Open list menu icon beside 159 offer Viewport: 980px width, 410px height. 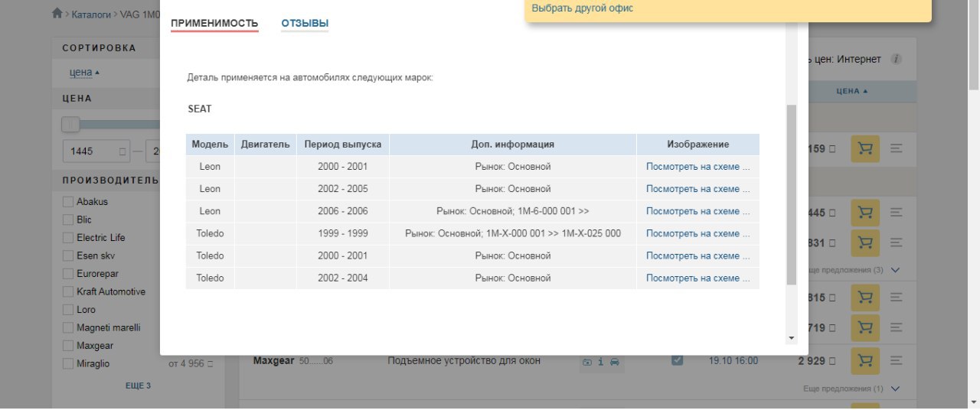point(897,148)
